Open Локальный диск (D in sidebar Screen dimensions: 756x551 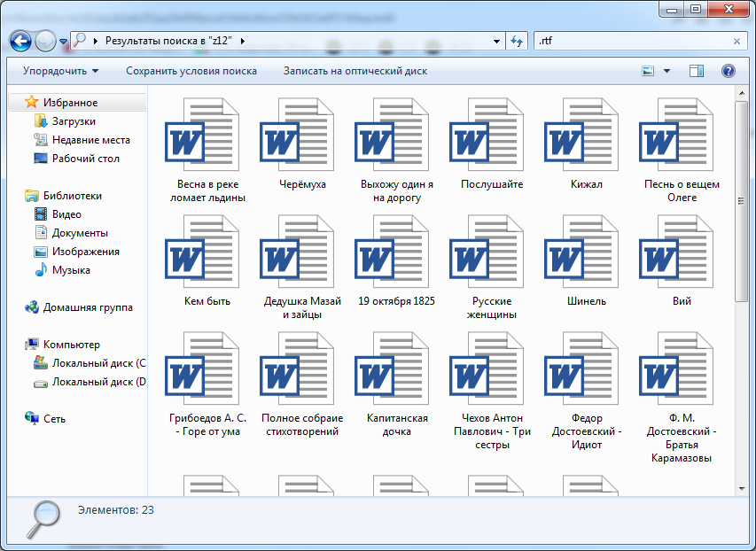[90, 382]
